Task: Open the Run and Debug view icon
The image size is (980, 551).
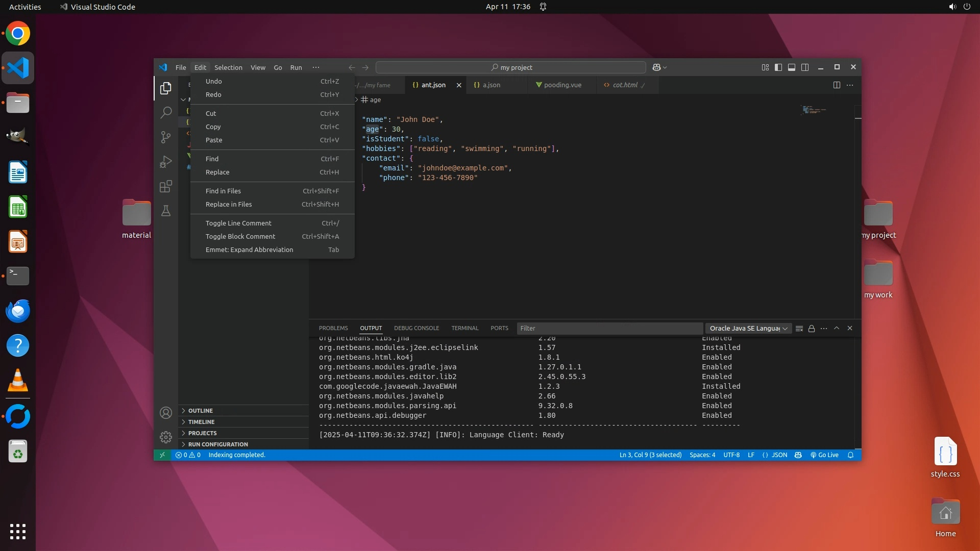Action: pyautogui.click(x=166, y=162)
